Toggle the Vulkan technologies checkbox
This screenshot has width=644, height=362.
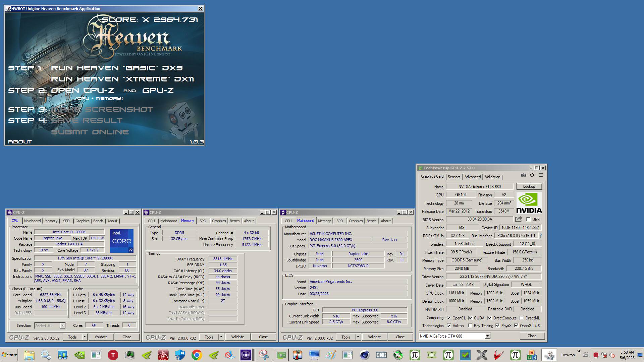[x=448, y=325]
